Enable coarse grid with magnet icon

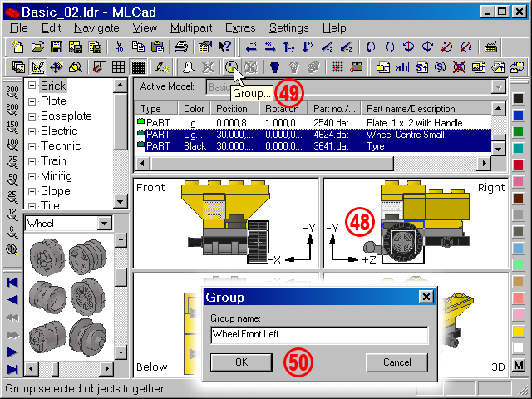coord(100,66)
